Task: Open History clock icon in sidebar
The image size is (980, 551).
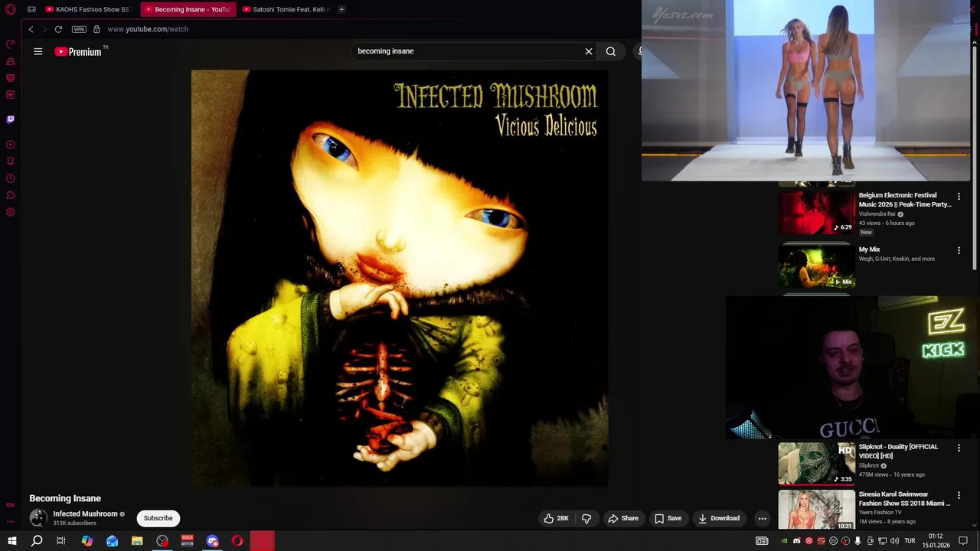Action: pos(11,178)
